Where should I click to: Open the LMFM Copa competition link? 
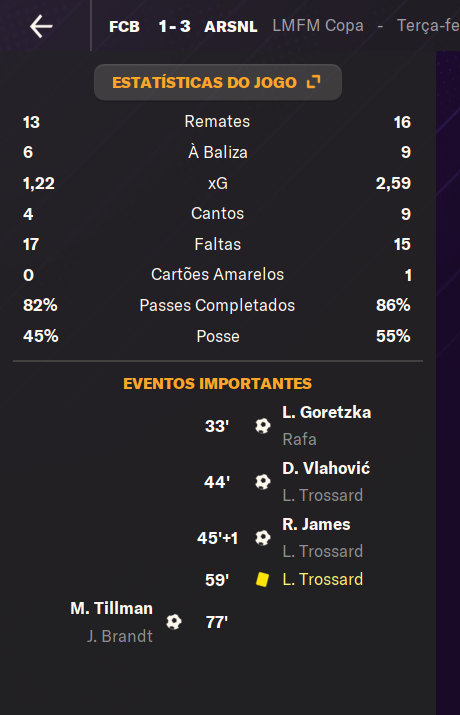318,26
